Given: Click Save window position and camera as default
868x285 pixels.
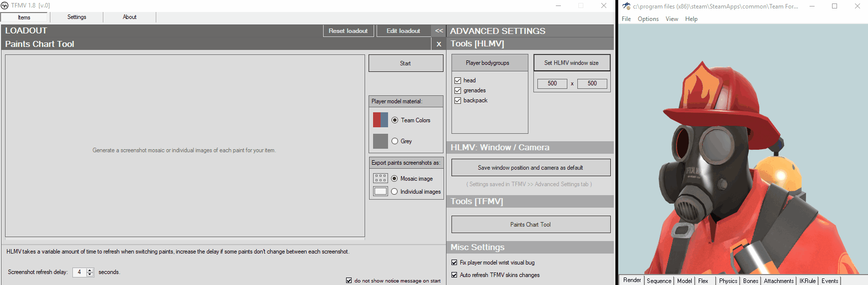Looking at the screenshot, I should [x=531, y=168].
